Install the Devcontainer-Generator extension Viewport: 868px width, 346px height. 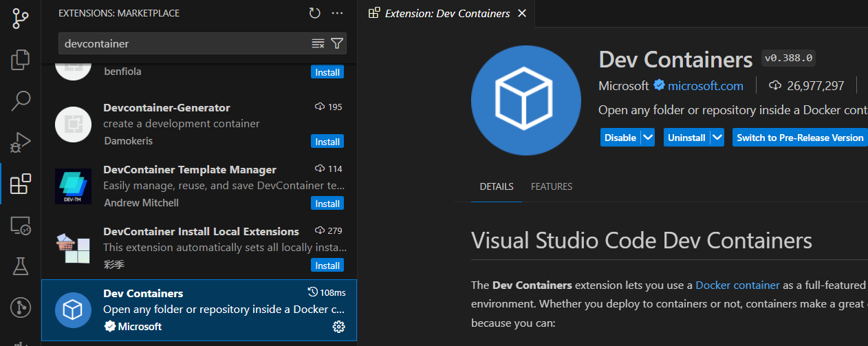tap(327, 142)
